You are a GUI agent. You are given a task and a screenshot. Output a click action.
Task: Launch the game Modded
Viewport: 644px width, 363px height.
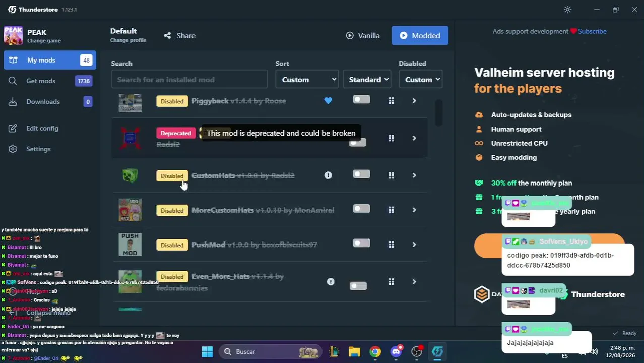click(x=420, y=36)
